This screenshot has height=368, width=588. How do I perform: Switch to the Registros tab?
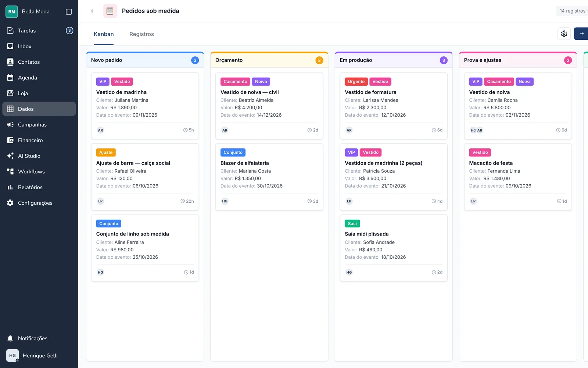[x=141, y=34]
